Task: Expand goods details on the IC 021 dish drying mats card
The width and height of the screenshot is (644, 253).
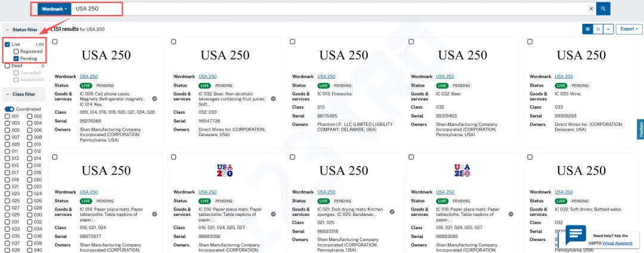Action: coord(392,212)
